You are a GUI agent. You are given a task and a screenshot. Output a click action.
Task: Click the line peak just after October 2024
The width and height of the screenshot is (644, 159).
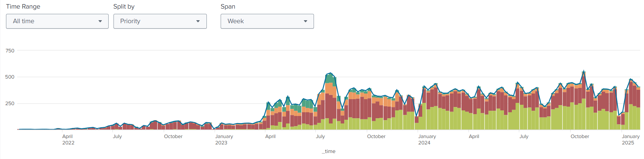point(584,71)
